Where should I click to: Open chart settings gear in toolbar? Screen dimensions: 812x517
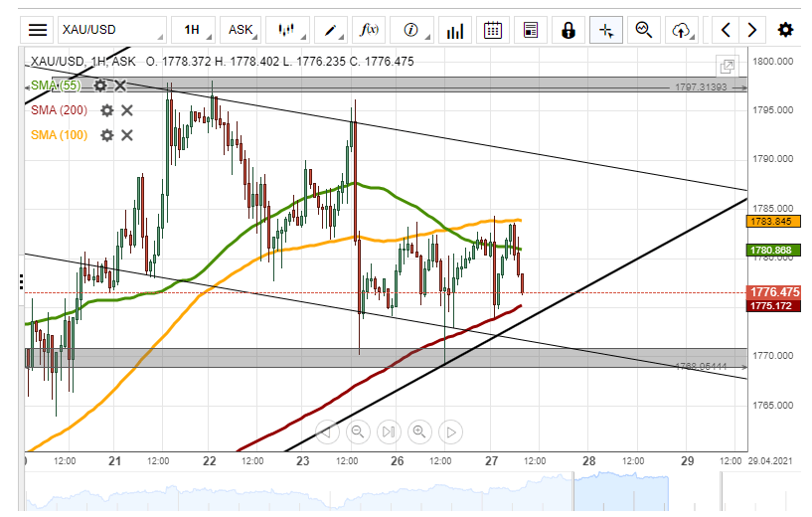pos(785,30)
